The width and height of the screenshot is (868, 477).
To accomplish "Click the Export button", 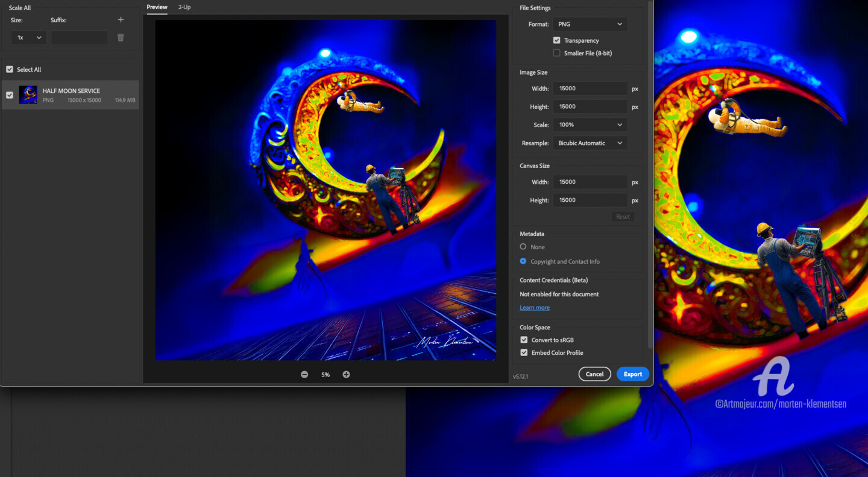I will pos(633,374).
